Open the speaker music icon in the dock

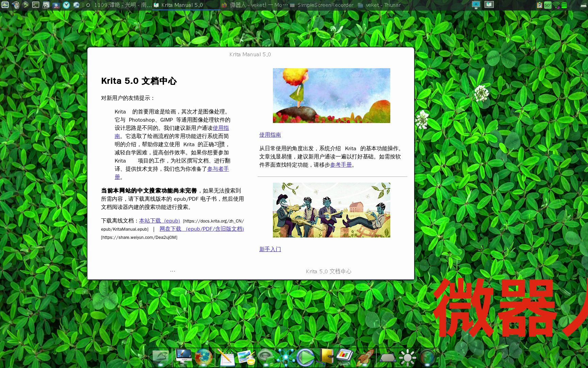266,357
